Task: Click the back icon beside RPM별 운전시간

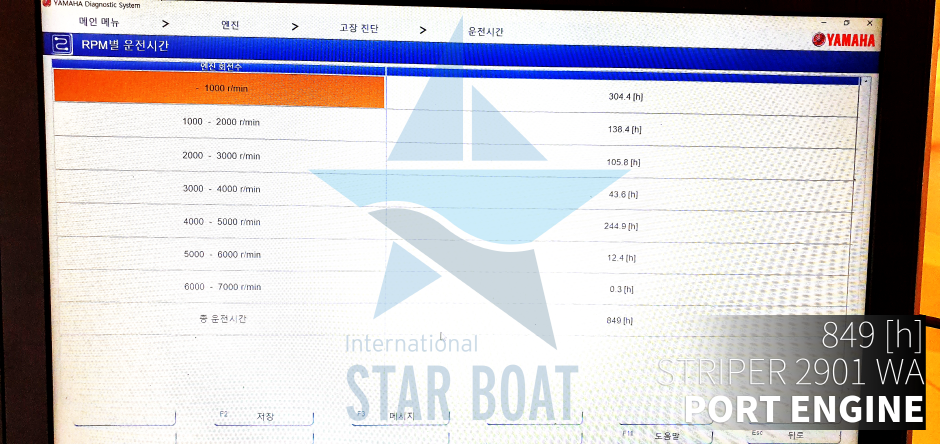Action: point(62,44)
